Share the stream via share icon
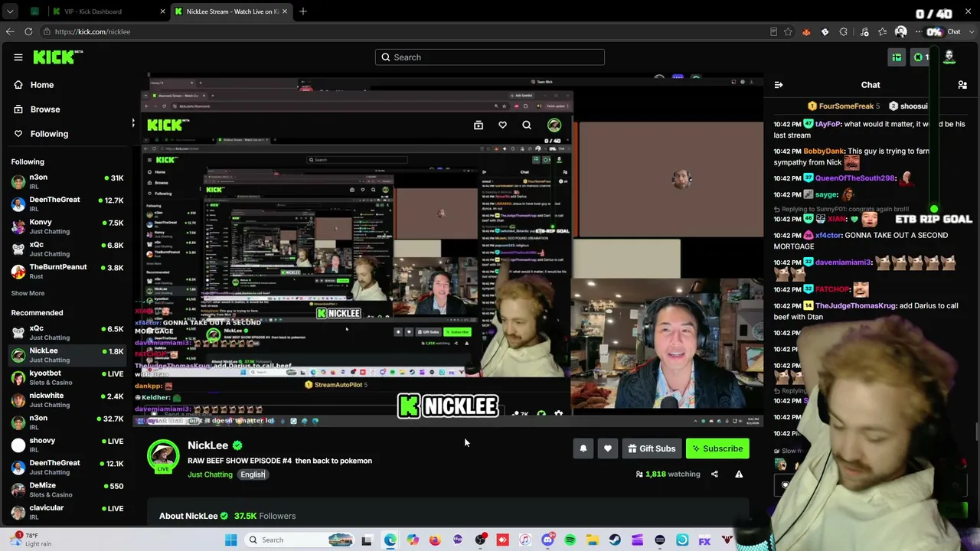Screen dimensions: 980x551 (x=714, y=474)
